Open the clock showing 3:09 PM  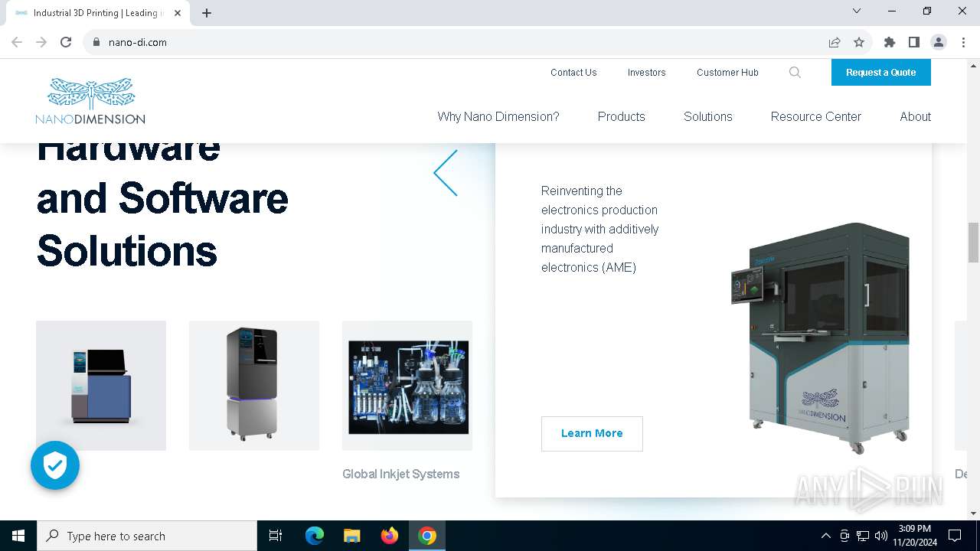[914, 536]
